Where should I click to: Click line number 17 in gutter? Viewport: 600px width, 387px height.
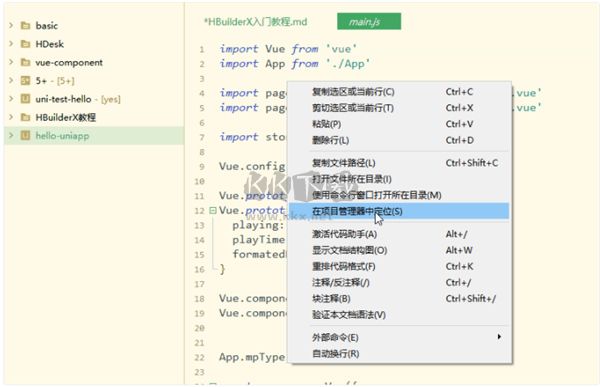(x=199, y=284)
